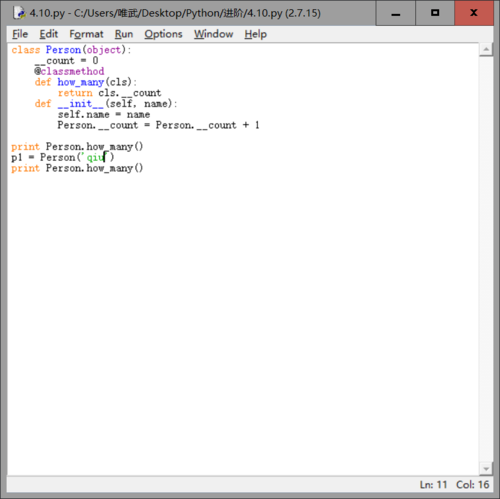Image resolution: width=500 pixels, height=499 pixels.
Task: Place cursor on the @classmethod decorator line
Action: click(x=69, y=71)
